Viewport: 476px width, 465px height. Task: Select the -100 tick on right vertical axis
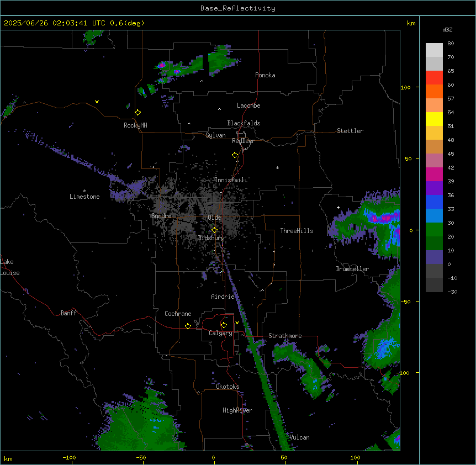(404, 373)
